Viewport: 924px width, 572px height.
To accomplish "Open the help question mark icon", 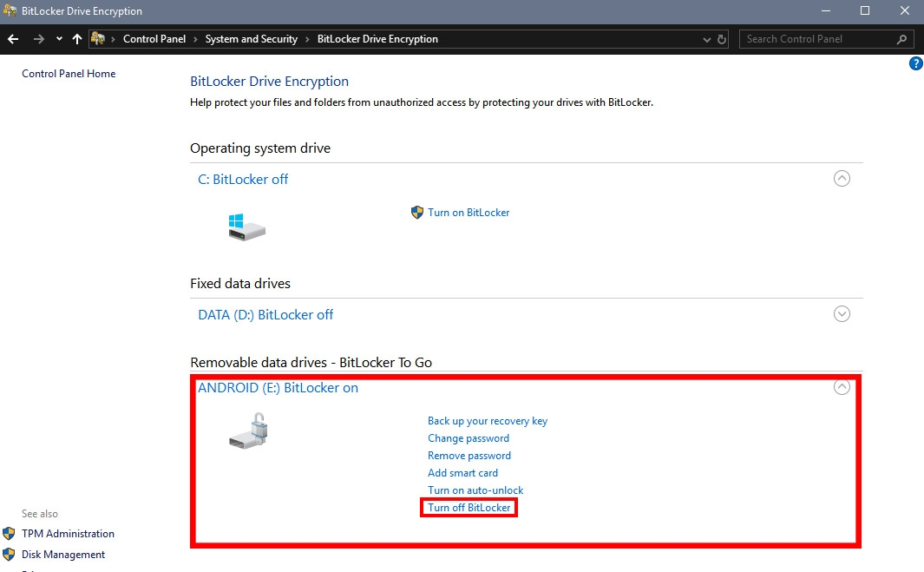I will coord(915,64).
